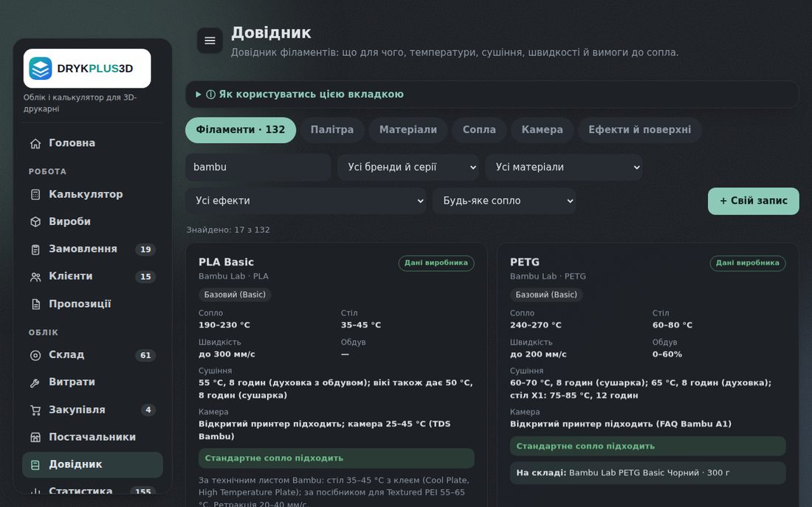Open the 'Усі ефекти' dropdown
812x507 pixels.
pos(306,201)
